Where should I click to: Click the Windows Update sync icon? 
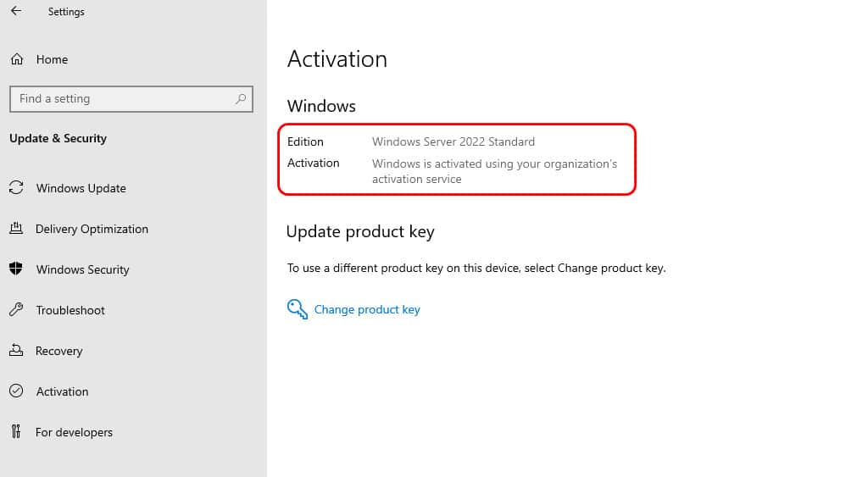(x=16, y=187)
